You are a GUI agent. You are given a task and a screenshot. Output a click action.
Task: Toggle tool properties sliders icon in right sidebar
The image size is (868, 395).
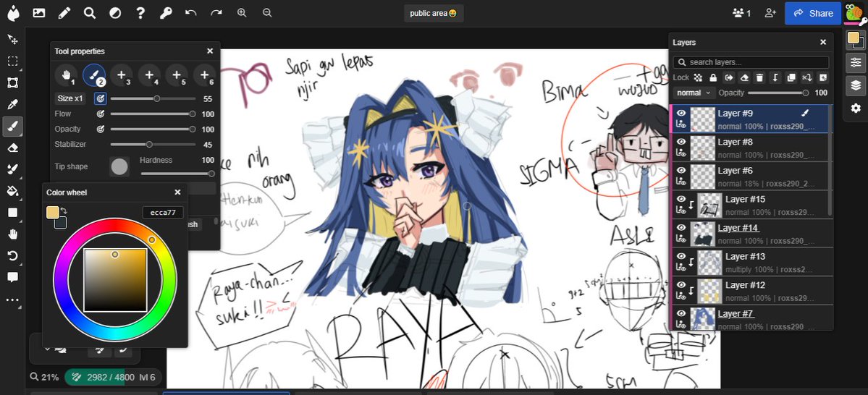point(856,62)
